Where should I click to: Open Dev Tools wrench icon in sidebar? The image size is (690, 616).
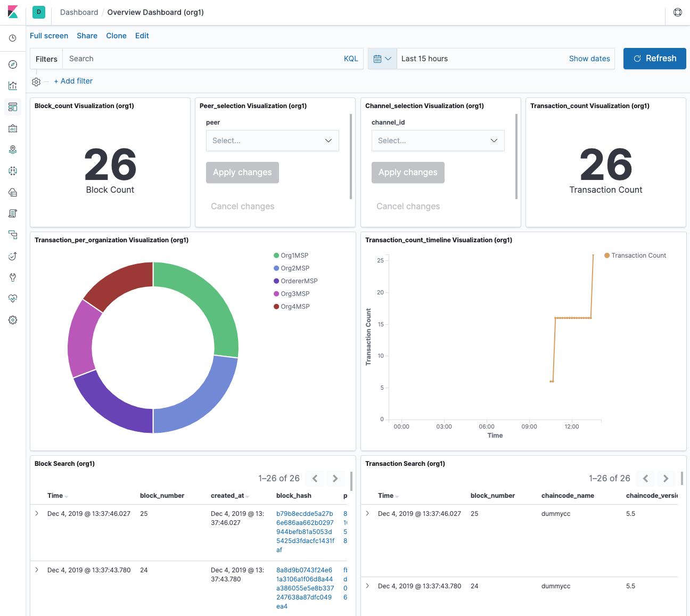(13, 277)
